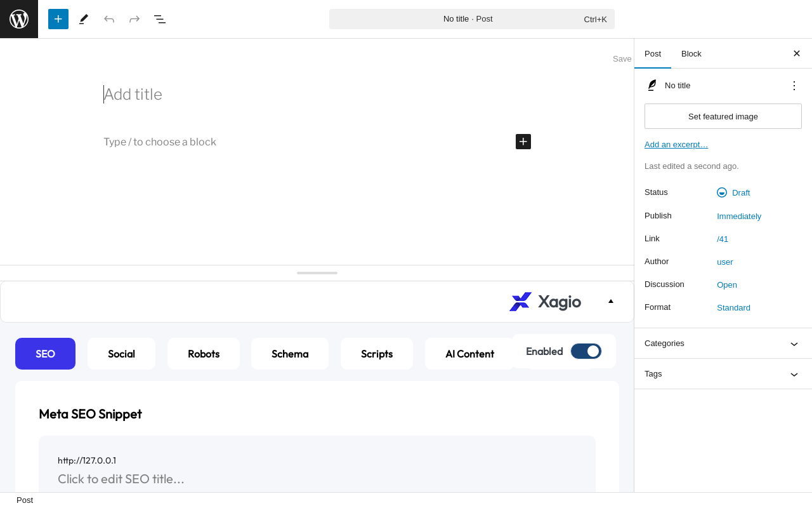Toggle the Xagio Enabled switch
812x508 pixels.
pos(586,351)
